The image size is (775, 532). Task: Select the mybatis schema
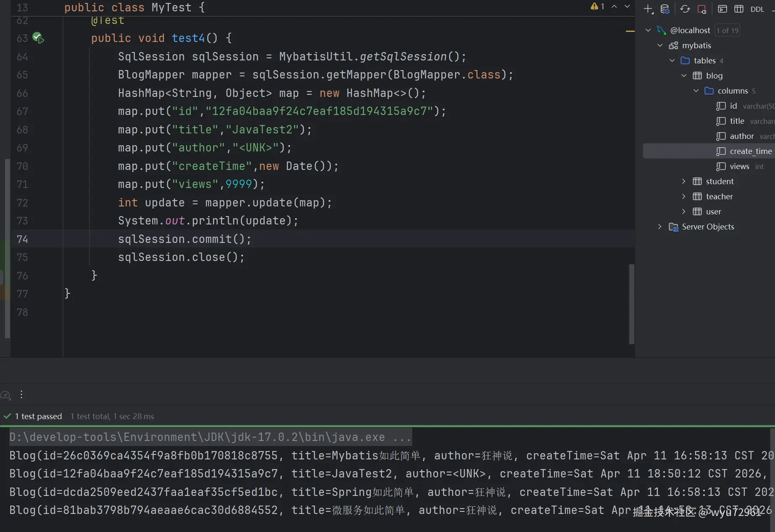click(696, 45)
